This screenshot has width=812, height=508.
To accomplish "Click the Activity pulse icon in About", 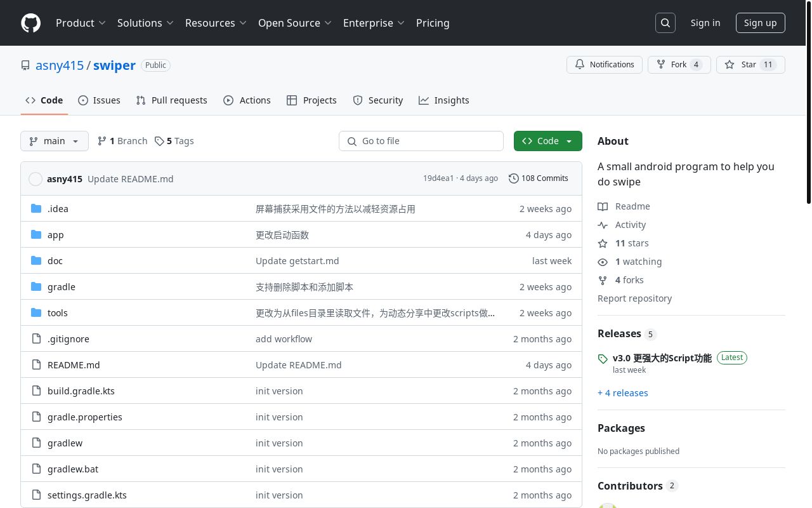I will 603,225.
